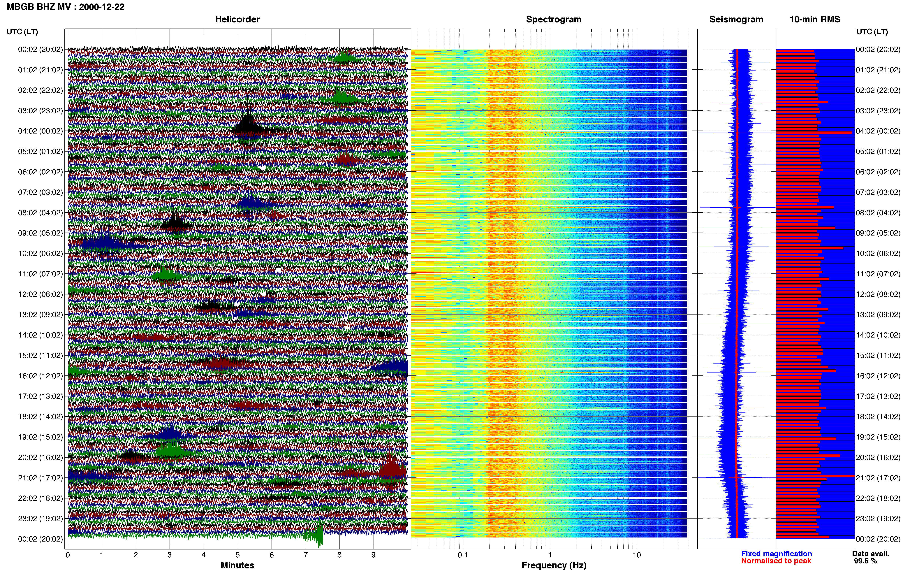Click the 0.1 Hz frequency tick label
The width and height of the screenshot is (924, 578).
click(463, 555)
